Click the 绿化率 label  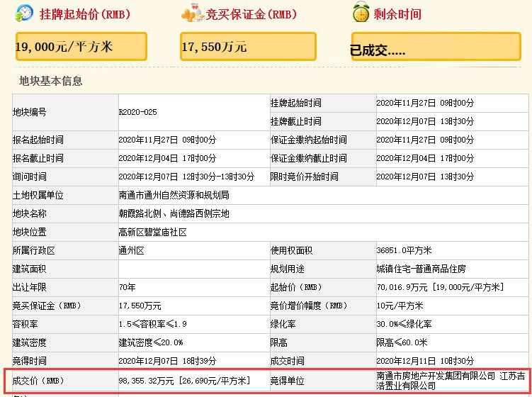pos(283,324)
